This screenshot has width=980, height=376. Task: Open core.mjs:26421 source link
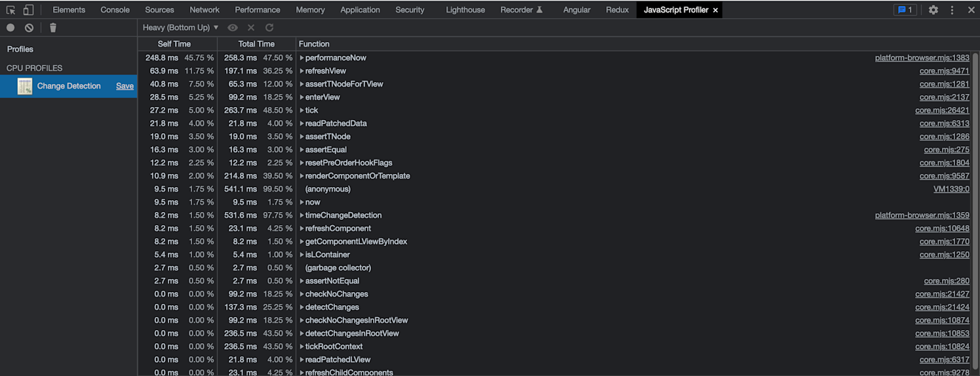pos(942,110)
